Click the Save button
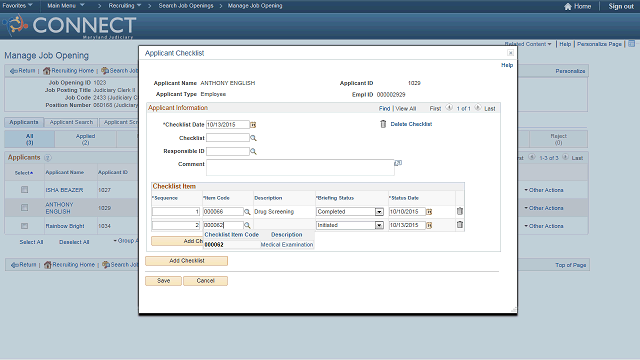This screenshot has width=640, height=360. click(x=163, y=281)
